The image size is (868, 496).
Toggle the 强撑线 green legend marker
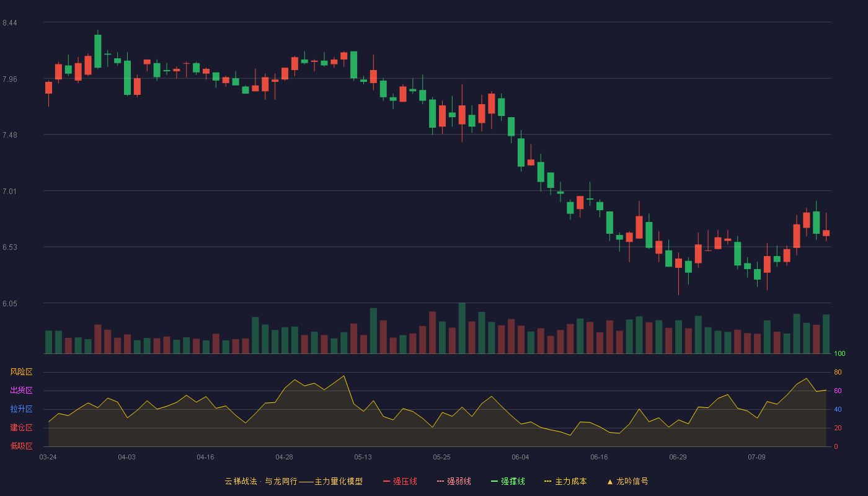(x=494, y=481)
